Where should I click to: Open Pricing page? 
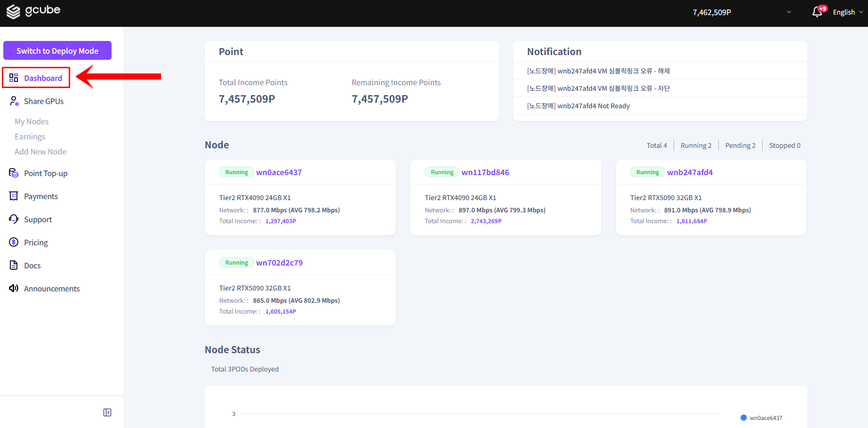coord(36,242)
